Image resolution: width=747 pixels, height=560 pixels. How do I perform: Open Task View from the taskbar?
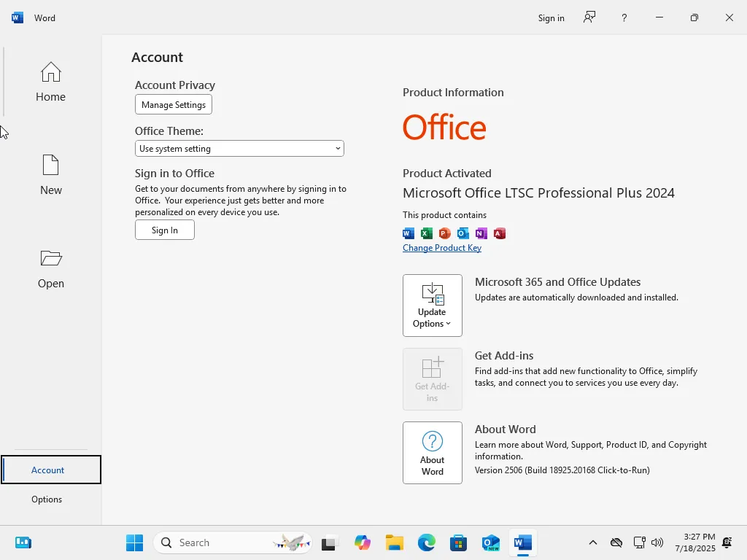click(329, 542)
